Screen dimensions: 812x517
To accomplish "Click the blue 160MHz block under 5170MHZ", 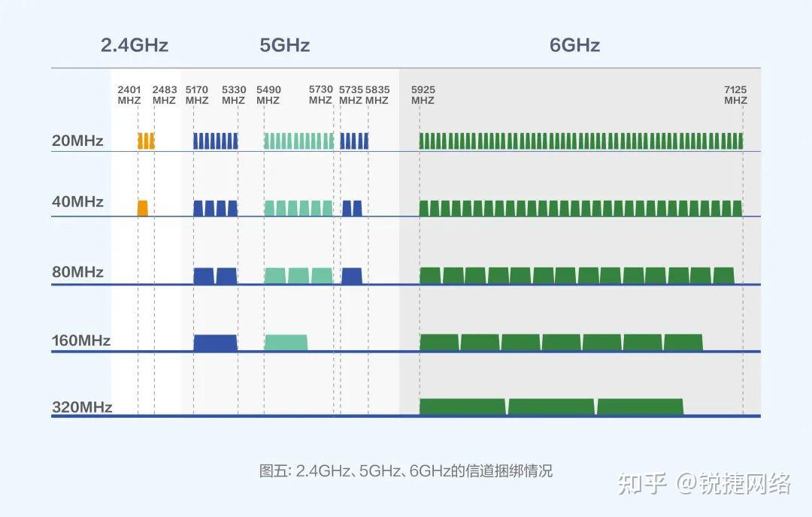I will pos(215,340).
